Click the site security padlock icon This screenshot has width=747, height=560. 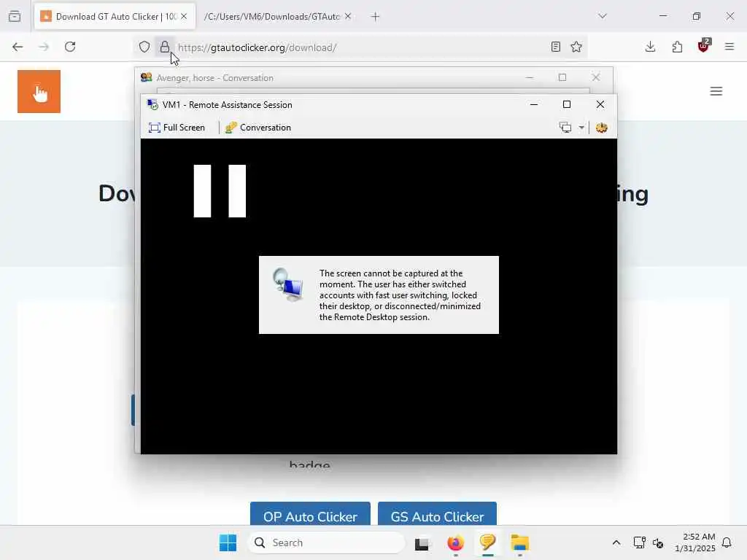coord(164,47)
